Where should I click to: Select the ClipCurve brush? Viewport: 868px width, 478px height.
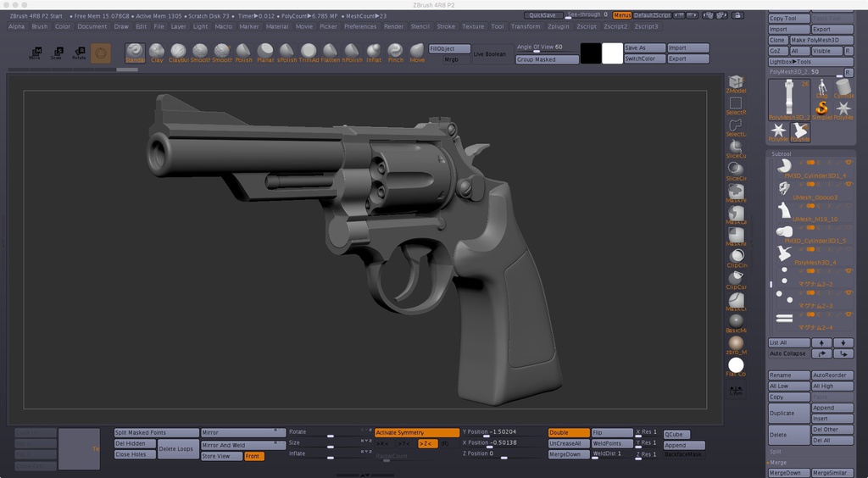coord(736,281)
